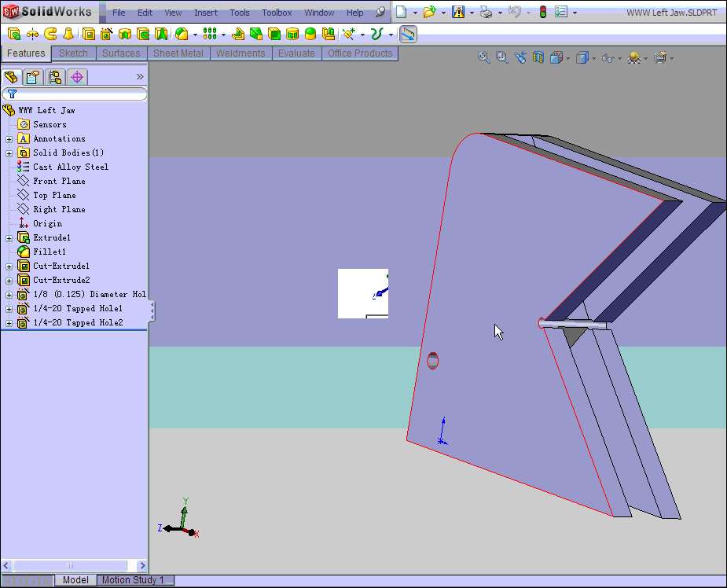Open the Toolbox menu
The image size is (727, 588).
click(x=277, y=13)
